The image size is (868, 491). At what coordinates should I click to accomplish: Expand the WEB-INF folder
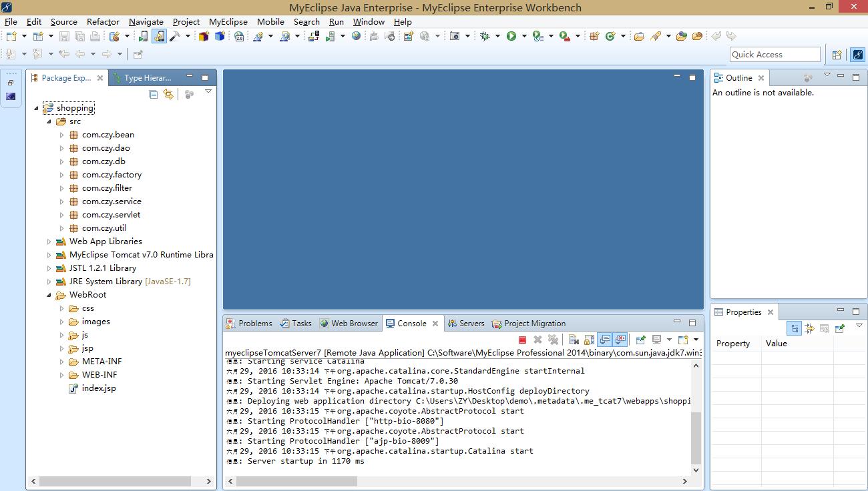point(61,375)
